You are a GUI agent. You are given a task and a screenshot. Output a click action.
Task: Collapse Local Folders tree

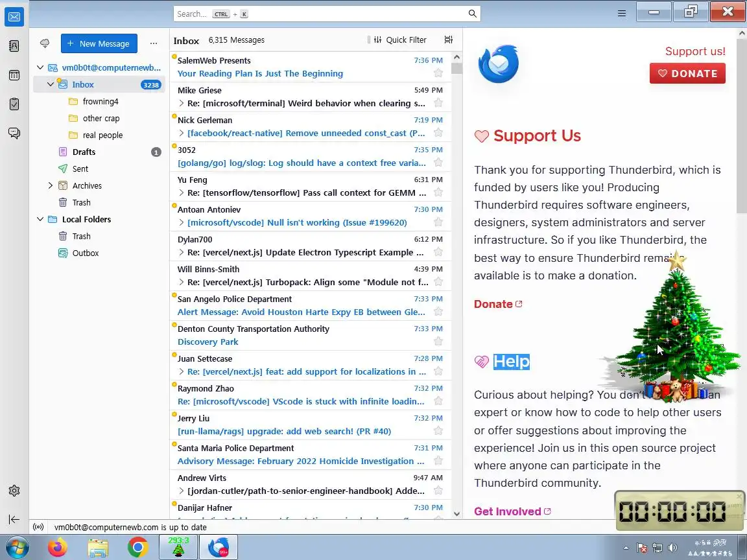tap(40, 219)
